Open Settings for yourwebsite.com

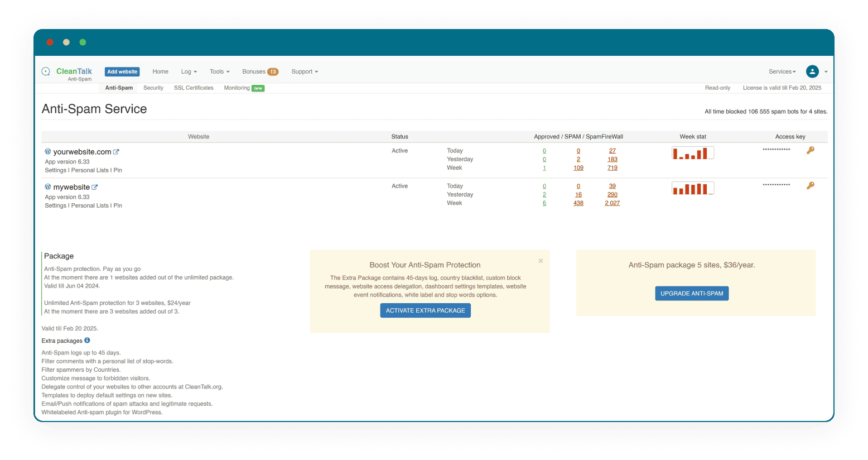(x=56, y=170)
